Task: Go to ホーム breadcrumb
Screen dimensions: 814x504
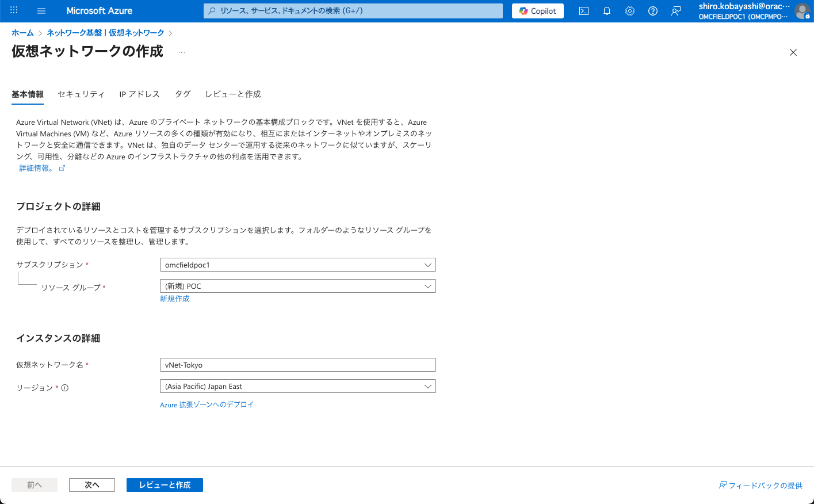Action: click(x=23, y=33)
